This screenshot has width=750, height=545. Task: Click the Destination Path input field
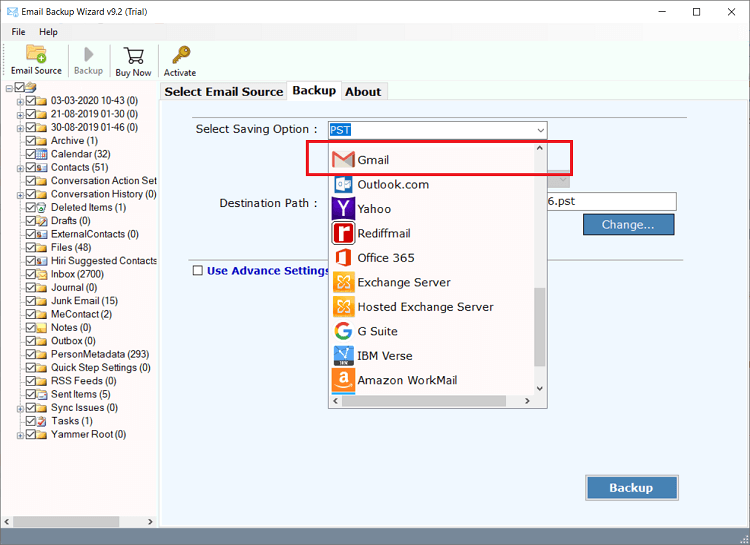pyautogui.click(x=611, y=201)
